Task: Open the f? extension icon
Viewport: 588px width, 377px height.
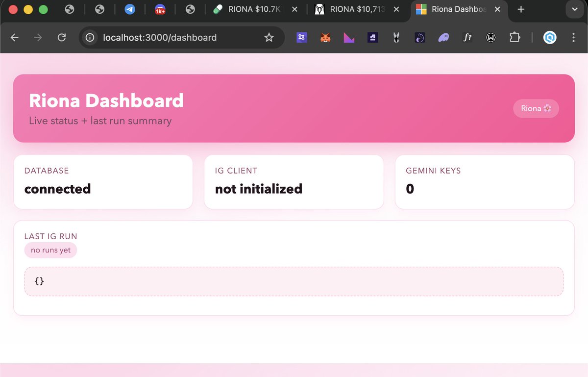Action: click(x=467, y=37)
